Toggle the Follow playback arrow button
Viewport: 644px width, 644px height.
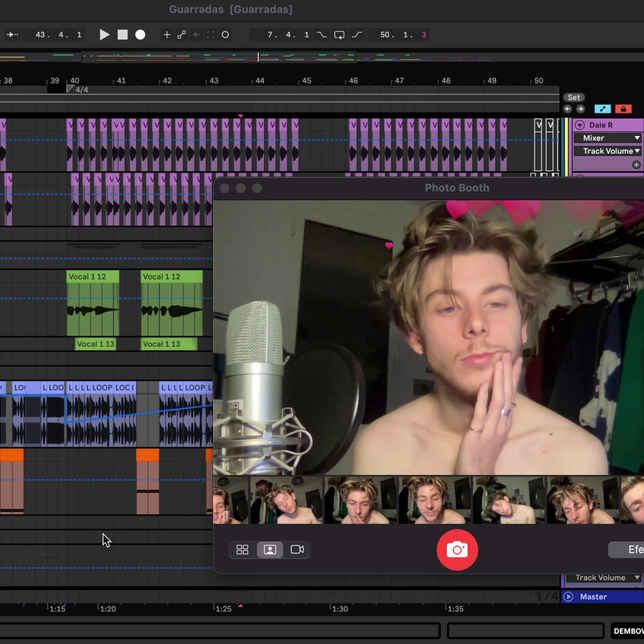click(x=13, y=35)
